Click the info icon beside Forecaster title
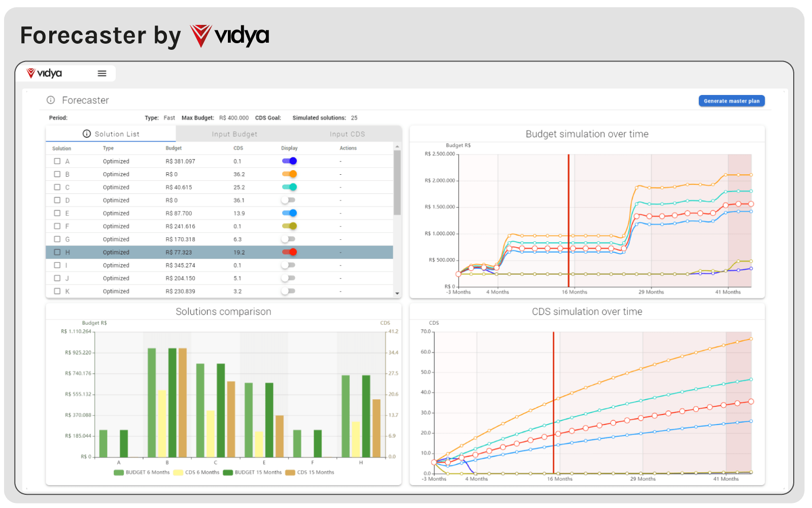812x508 pixels. [51, 100]
